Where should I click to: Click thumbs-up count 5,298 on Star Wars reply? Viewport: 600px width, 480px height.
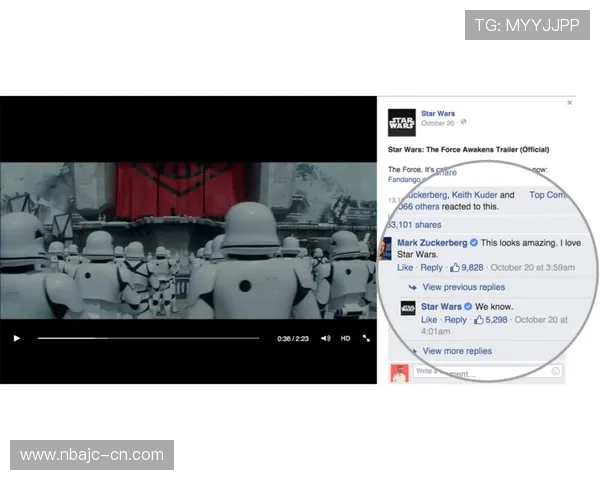pyautogui.click(x=490, y=320)
